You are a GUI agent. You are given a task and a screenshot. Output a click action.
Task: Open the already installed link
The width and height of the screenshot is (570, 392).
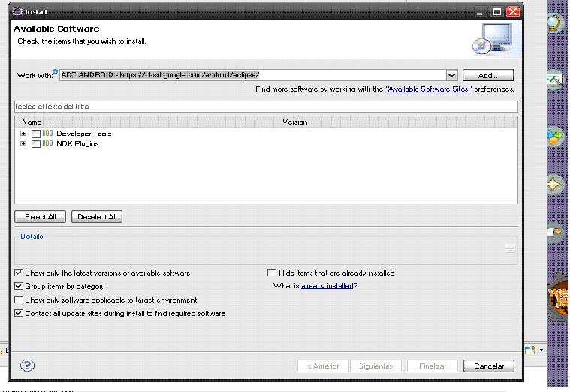point(327,286)
